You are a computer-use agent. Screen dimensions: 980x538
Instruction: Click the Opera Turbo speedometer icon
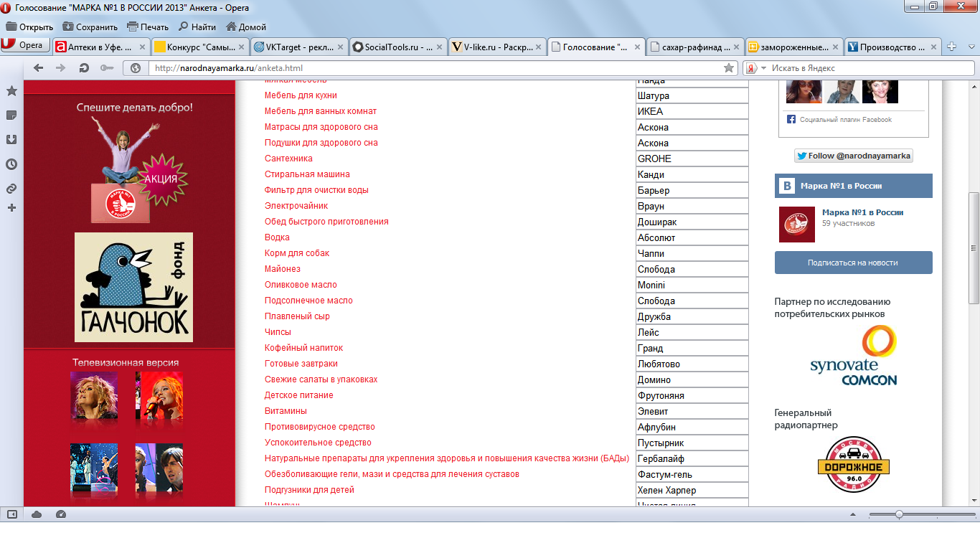(x=60, y=514)
